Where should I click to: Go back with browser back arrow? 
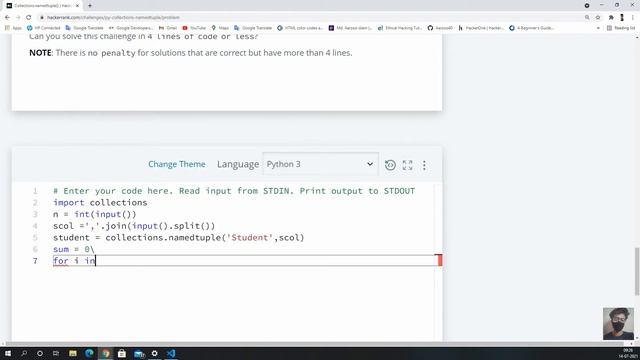[x=7, y=18]
